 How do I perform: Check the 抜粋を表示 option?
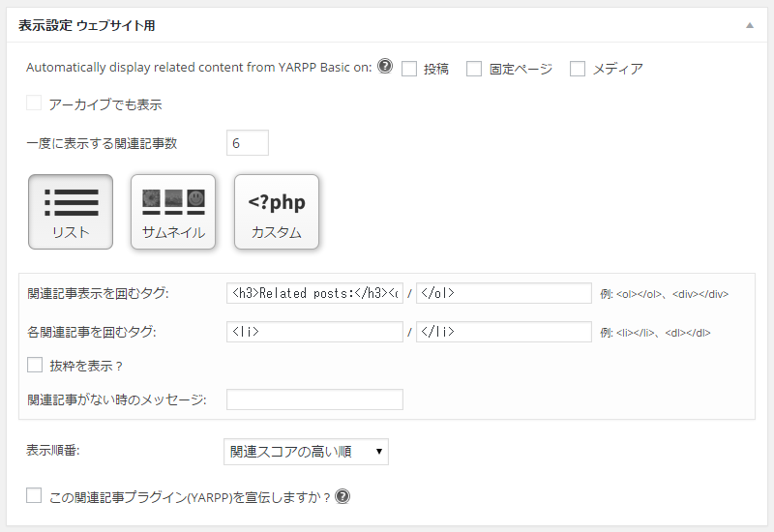click(x=35, y=365)
